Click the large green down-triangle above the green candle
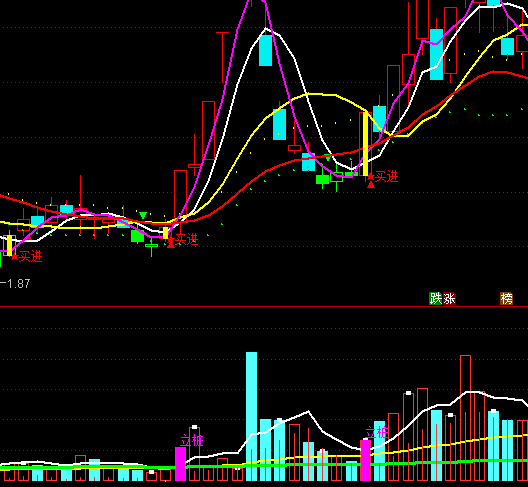Viewport: 528px width, 487px height. [143, 215]
